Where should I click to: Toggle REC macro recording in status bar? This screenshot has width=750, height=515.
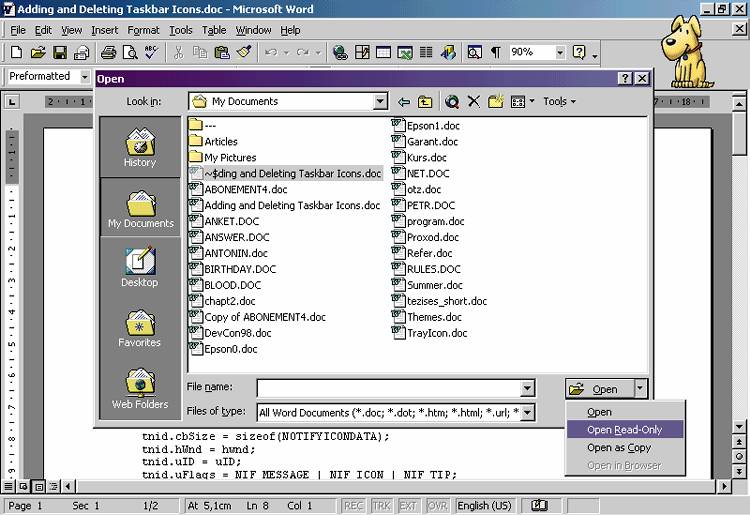click(353, 505)
